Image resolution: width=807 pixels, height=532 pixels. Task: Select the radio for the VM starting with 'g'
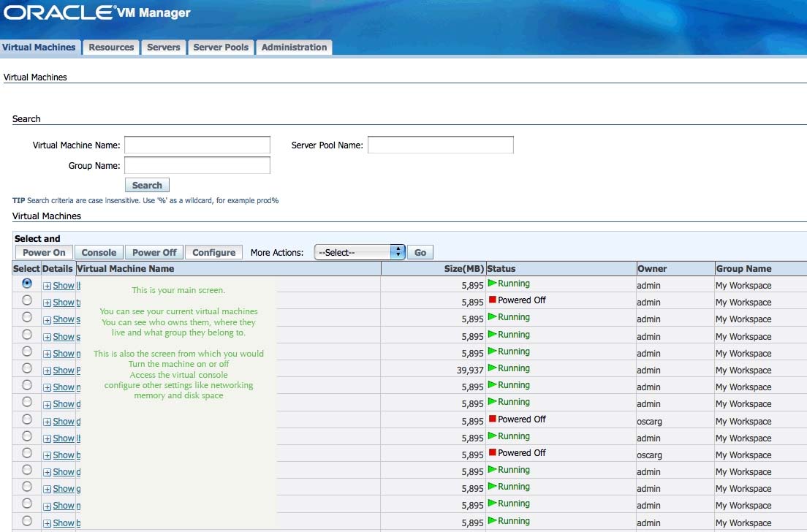pos(27,487)
